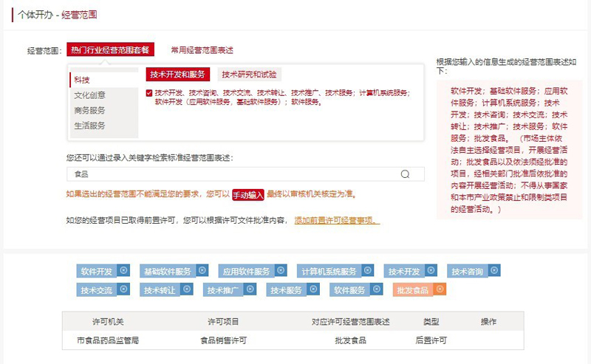
Task: Select 技术开发和服务 sub-tab
Action: 177,75
